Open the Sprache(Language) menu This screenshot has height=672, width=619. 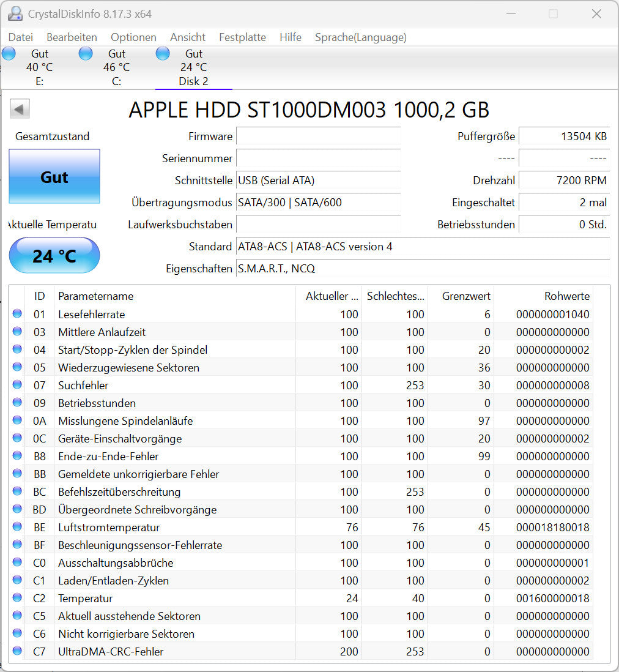(x=360, y=37)
